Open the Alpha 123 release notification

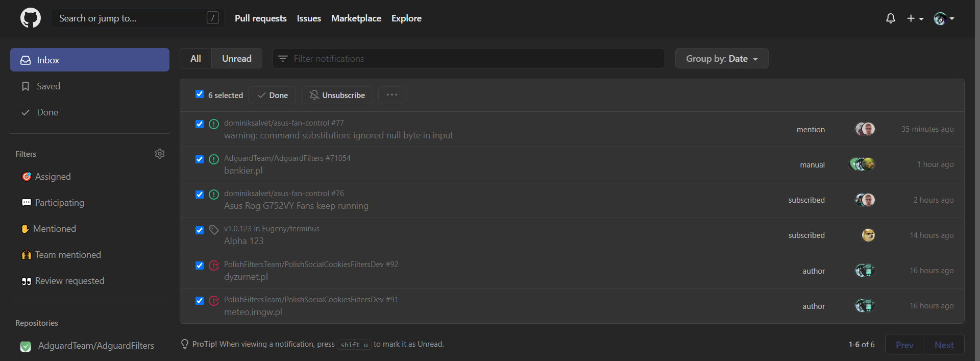click(x=244, y=241)
